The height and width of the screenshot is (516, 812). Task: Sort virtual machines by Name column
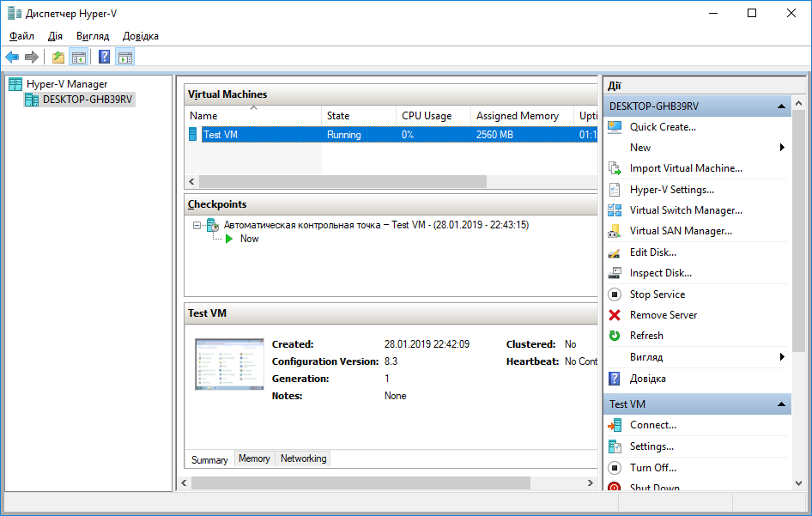click(254, 116)
